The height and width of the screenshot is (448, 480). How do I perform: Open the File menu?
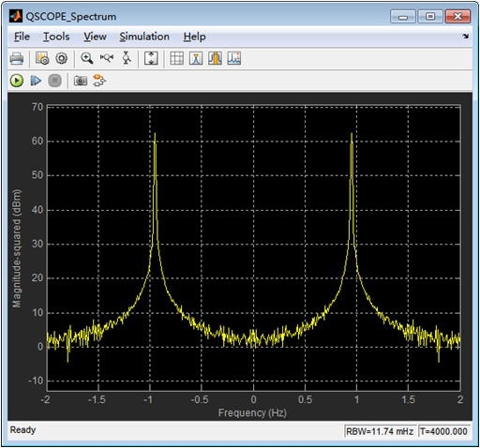pos(22,37)
